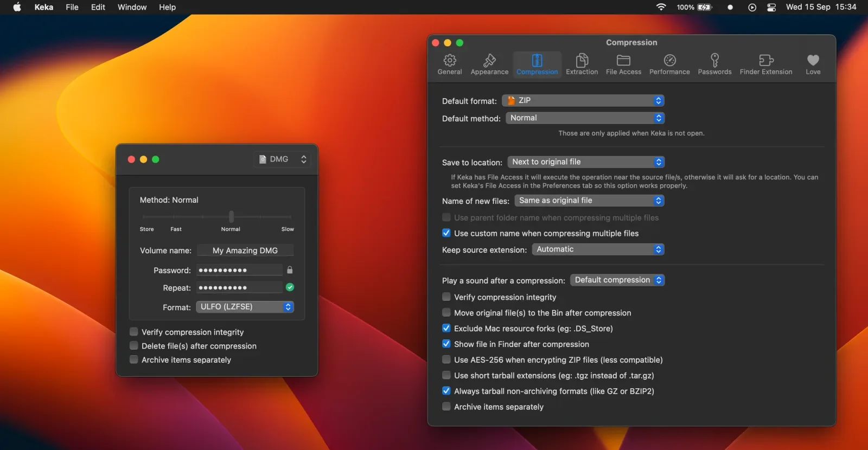Open the General preferences tab
The height and width of the screenshot is (450, 868).
tap(450, 64)
